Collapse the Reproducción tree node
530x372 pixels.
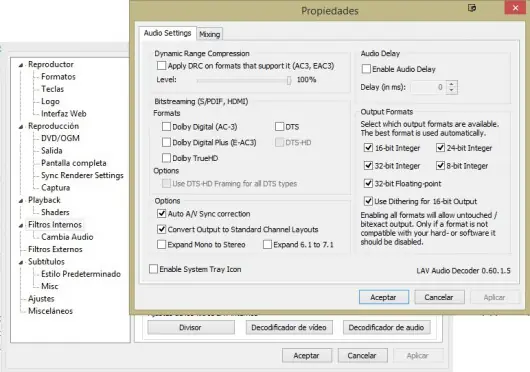point(21,127)
